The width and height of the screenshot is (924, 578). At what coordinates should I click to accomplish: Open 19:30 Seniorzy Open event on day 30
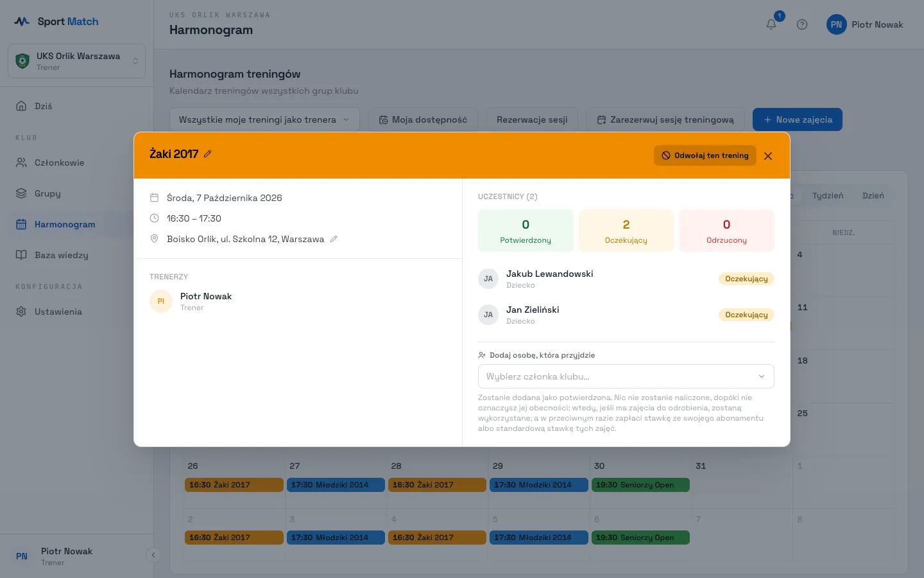(x=640, y=485)
